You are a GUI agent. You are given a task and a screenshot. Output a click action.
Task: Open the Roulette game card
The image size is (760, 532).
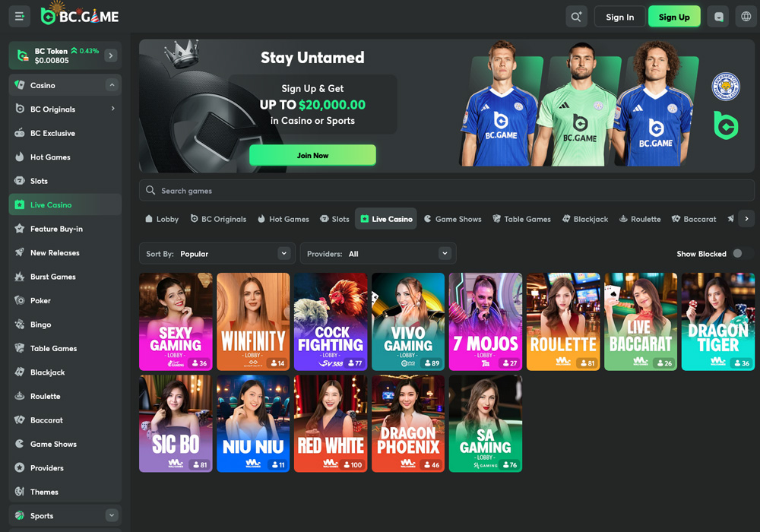(563, 321)
